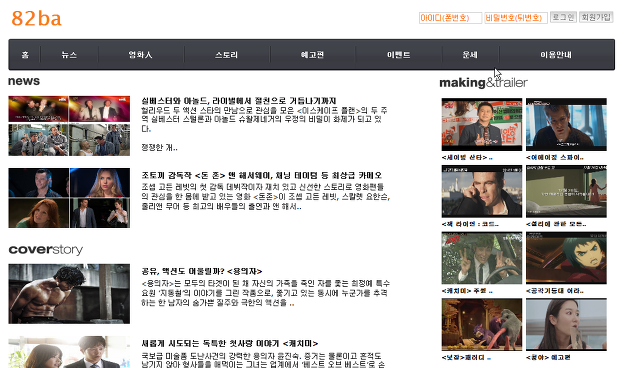Click the news section heading
This screenshot has height=368, width=640.
[24, 81]
